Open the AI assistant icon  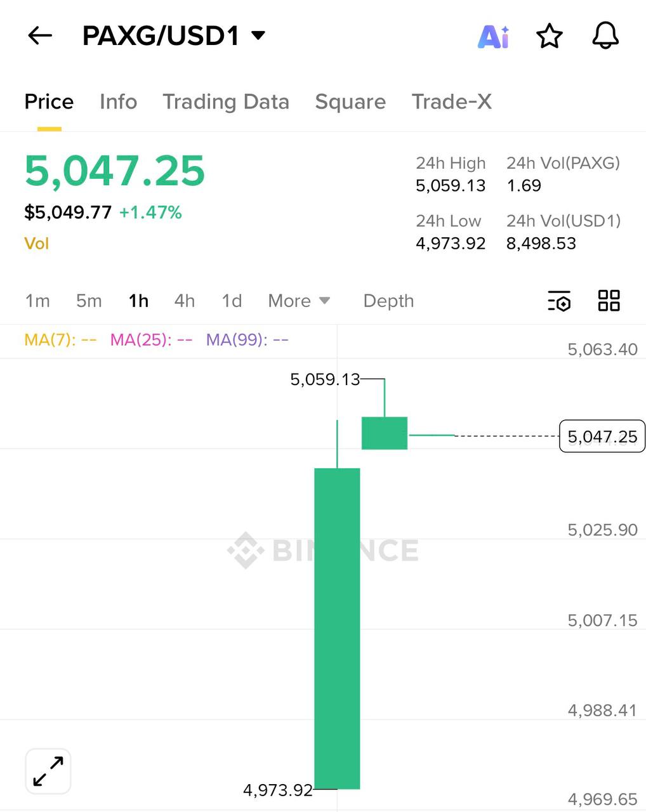[493, 37]
